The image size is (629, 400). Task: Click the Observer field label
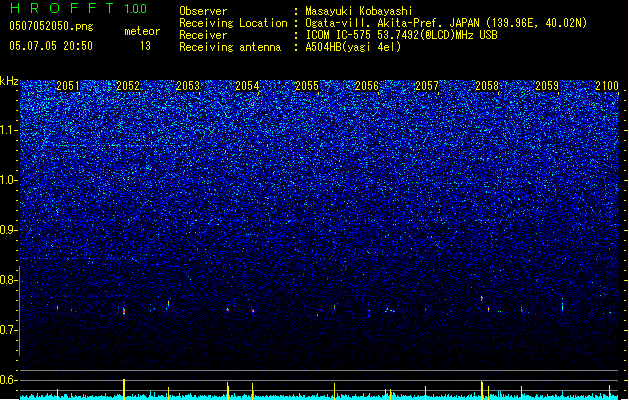203,11
